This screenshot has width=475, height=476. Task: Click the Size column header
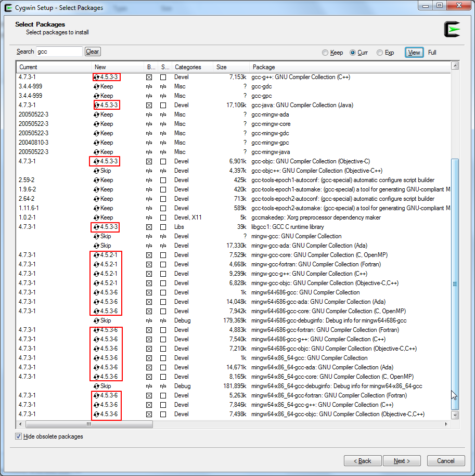coord(232,67)
